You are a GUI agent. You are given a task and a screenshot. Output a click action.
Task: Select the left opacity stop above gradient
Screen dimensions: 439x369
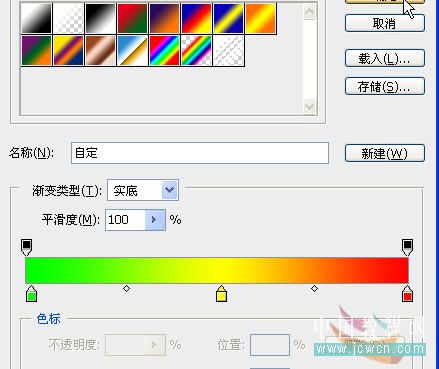coord(26,247)
